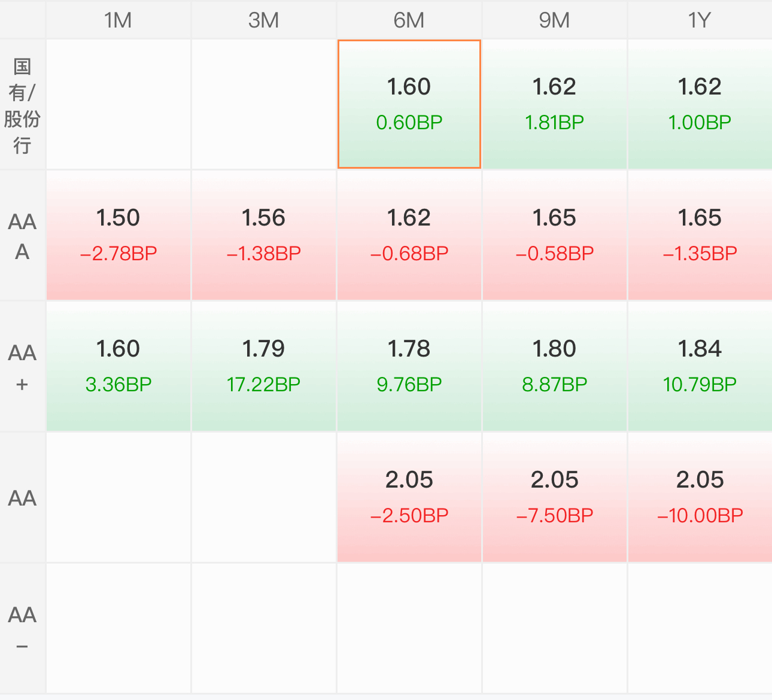772x700 pixels.
Task: Click the 1Y column header
Action: pos(700,20)
